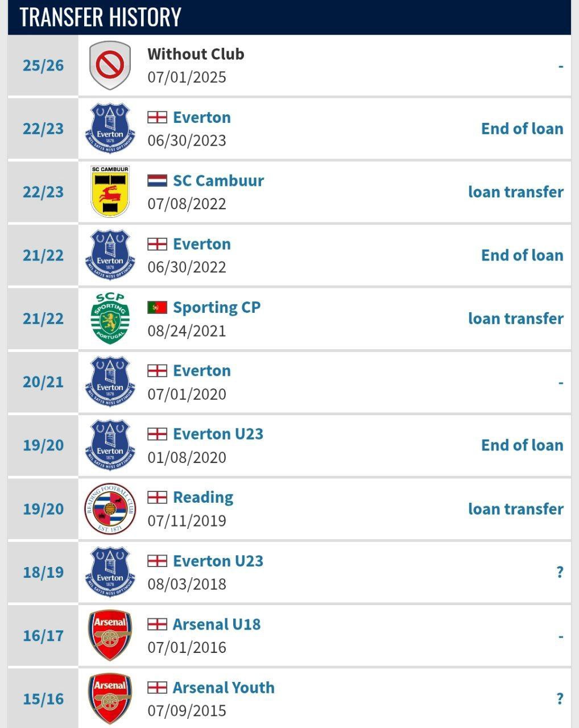Viewport: 579px width, 728px height.
Task: Click the red Without Club shield icon
Action: (110, 65)
